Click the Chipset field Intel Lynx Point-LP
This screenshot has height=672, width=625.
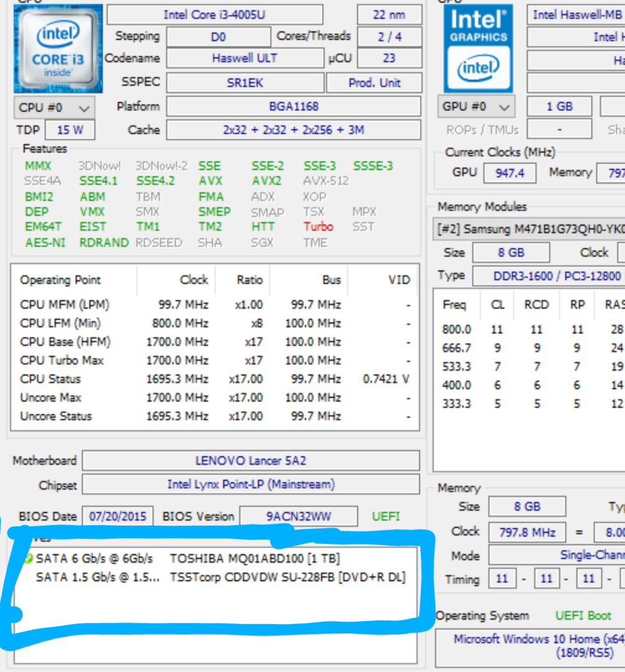pos(251,484)
